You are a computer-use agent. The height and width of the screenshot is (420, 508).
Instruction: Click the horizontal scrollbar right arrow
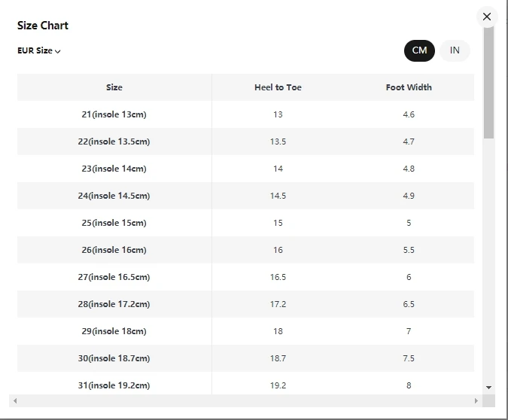[x=476, y=400]
